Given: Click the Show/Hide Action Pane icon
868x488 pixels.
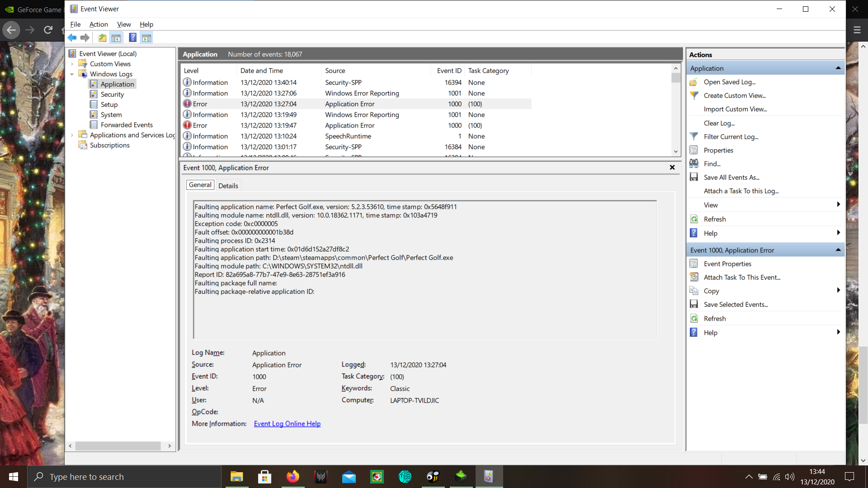Looking at the screenshot, I should click(x=146, y=38).
